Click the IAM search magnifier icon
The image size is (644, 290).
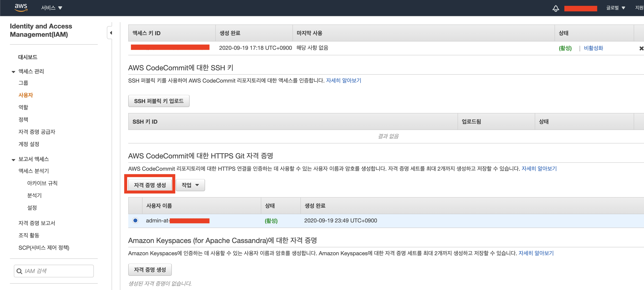[19, 271]
